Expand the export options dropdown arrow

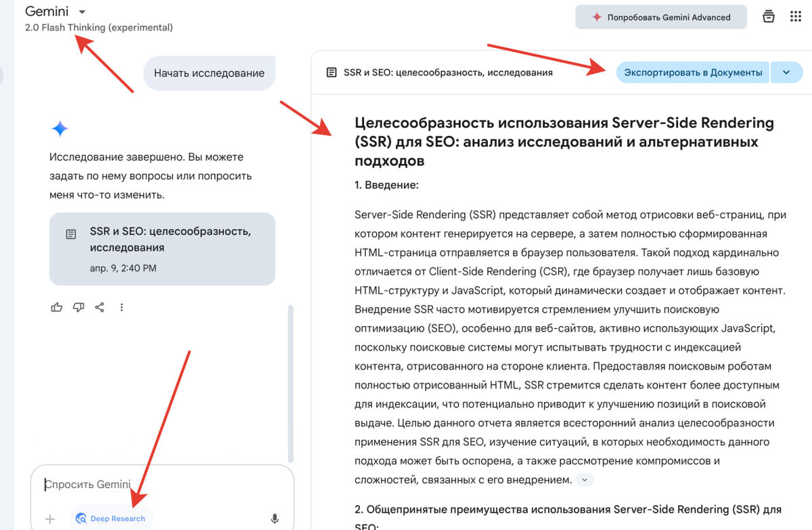(x=786, y=72)
